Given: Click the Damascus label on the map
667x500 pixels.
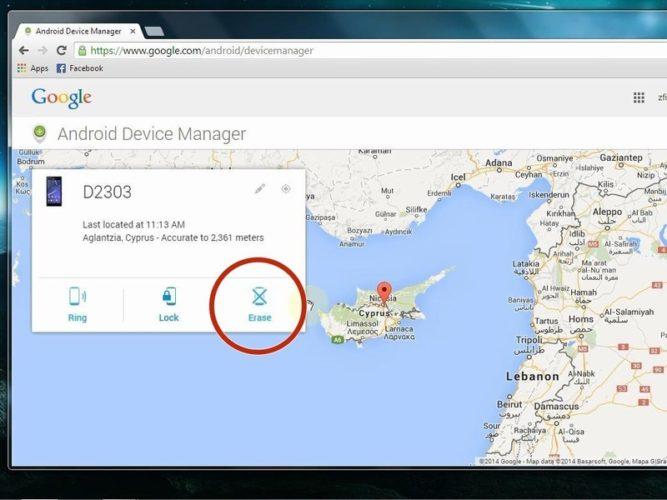Looking at the screenshot, I should 556,406.
